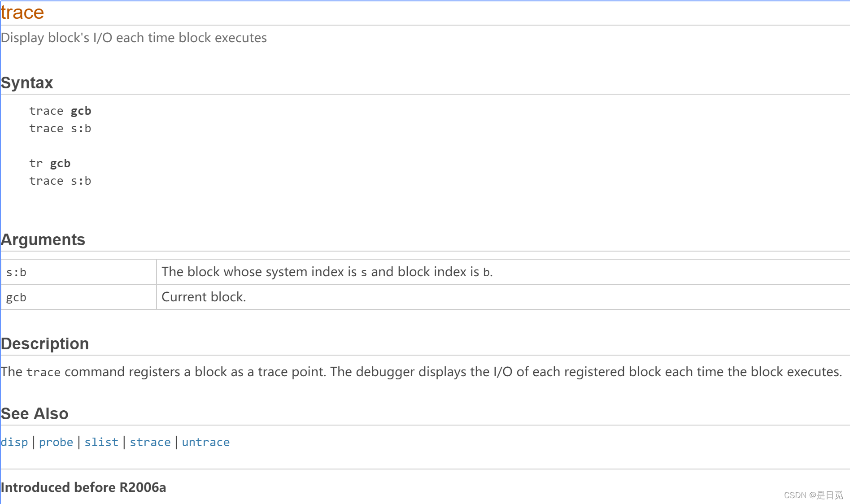The height and width of the screenshot is (504, 850).
Task: Click the 'tr gcb' syntax line
Action: (x=50, y=163)
